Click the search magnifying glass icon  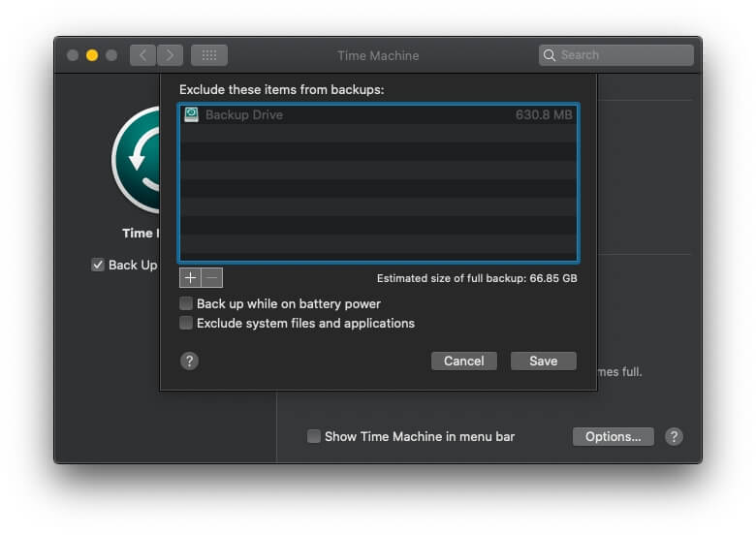pos(551,55)
